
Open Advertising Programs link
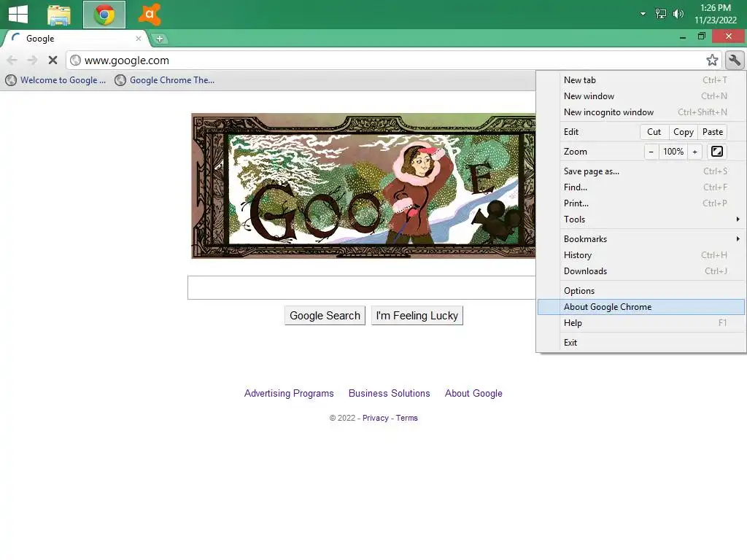pos(289,393)
